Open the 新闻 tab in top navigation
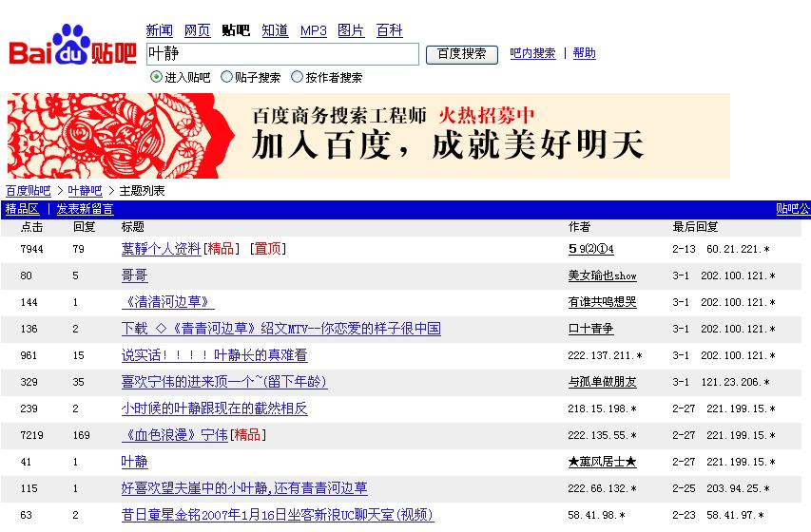811x532 pixels. [x=159, y=30]
